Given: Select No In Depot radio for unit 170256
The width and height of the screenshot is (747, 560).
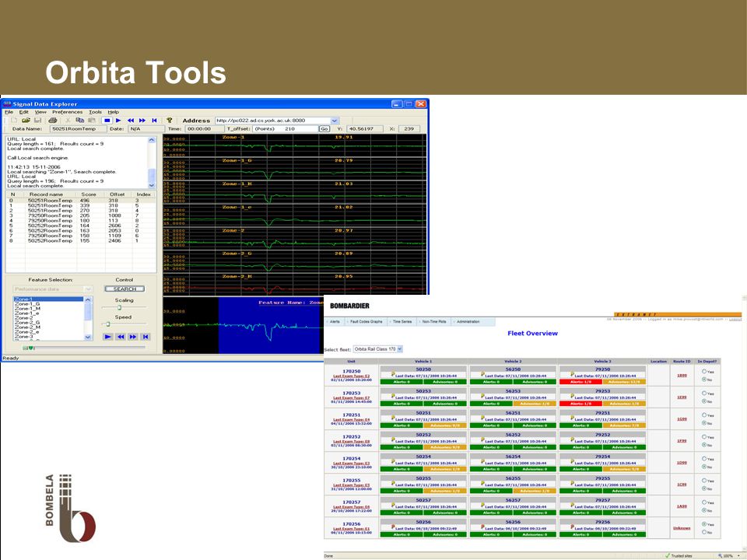Looking at the screenshot, I should coord(704,532).
